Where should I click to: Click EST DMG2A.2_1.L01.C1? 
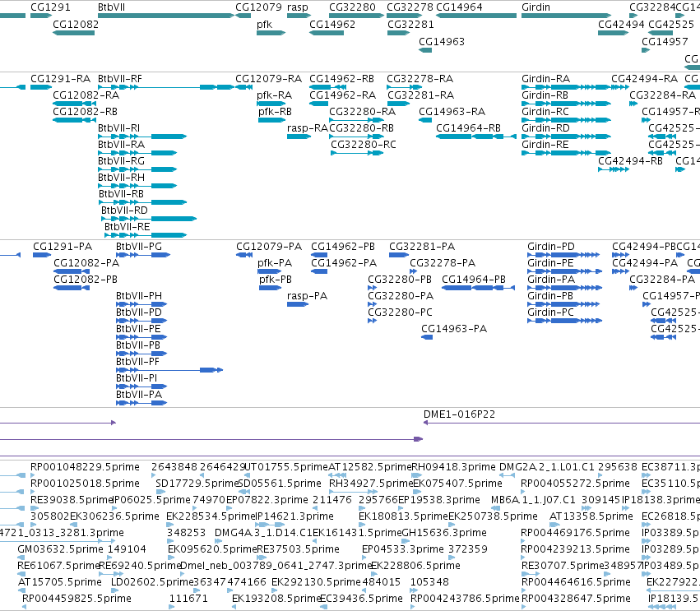click(x=546, y=467)
